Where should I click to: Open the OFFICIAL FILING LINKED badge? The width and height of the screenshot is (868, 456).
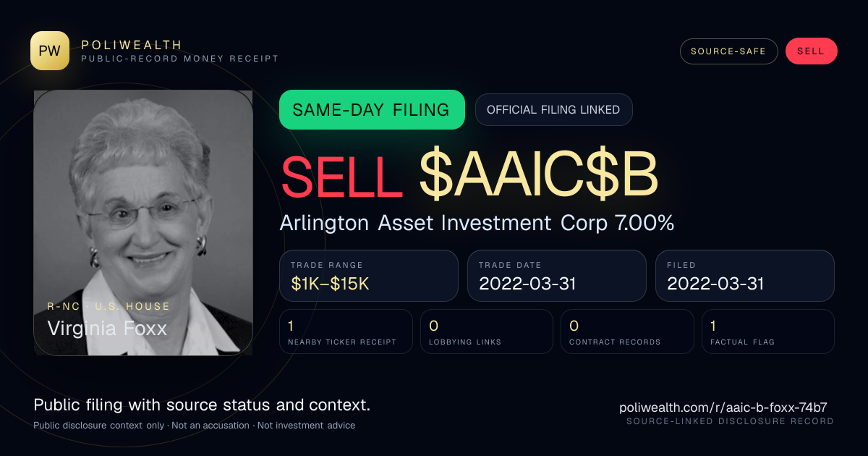[553, 110]
